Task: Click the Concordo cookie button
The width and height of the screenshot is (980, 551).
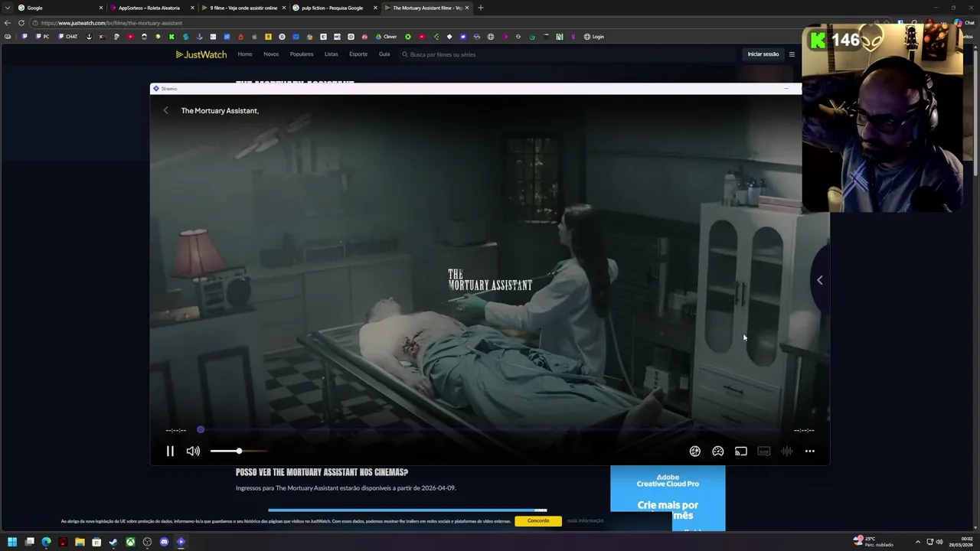Action: pyautogui.click(x=538, y=521)
